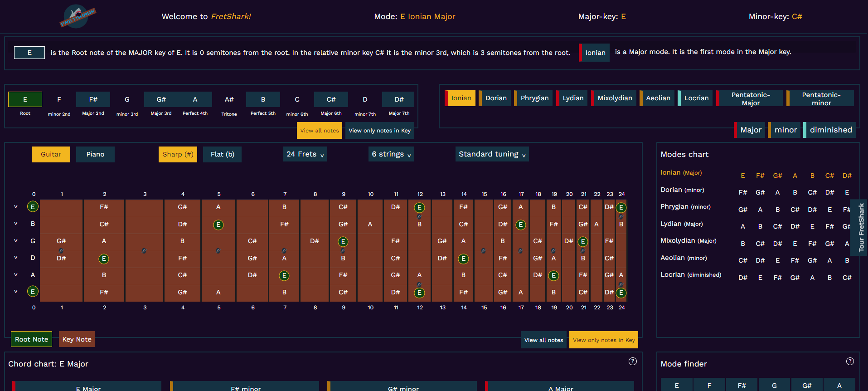The image size is (868, 391).
Task: Open Chord chart help question mark
Action: (633, 361)
